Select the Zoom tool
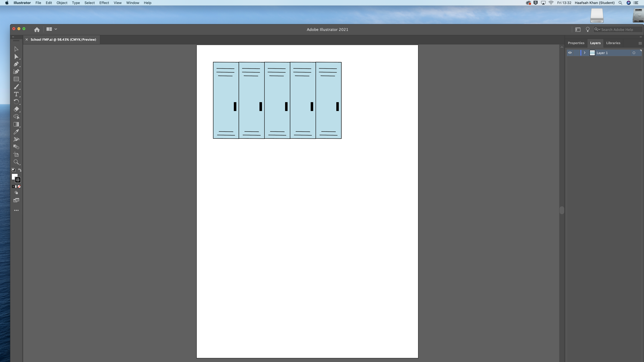644x362 pixels. click(16, 162)
